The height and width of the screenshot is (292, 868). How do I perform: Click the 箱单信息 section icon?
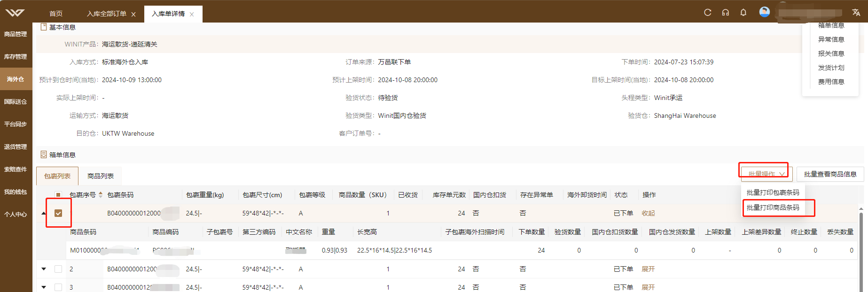point(44,154)
